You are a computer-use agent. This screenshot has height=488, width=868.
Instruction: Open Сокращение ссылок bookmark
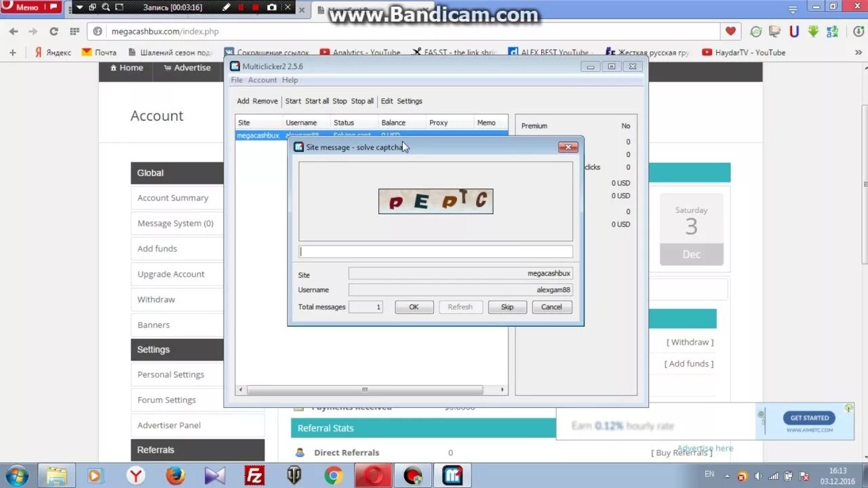267,52
